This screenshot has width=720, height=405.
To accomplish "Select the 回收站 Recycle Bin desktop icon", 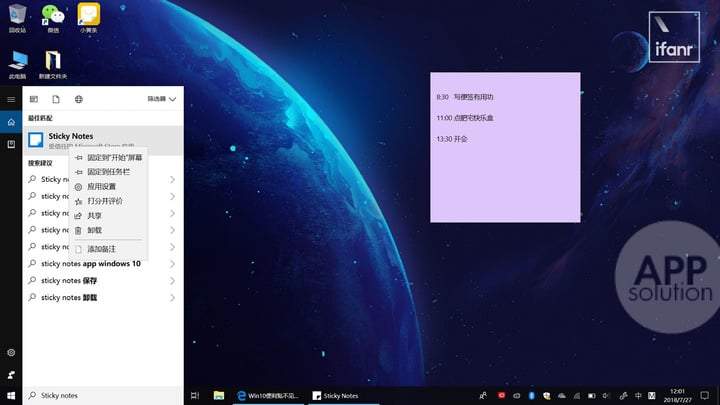I will (17, 18).
